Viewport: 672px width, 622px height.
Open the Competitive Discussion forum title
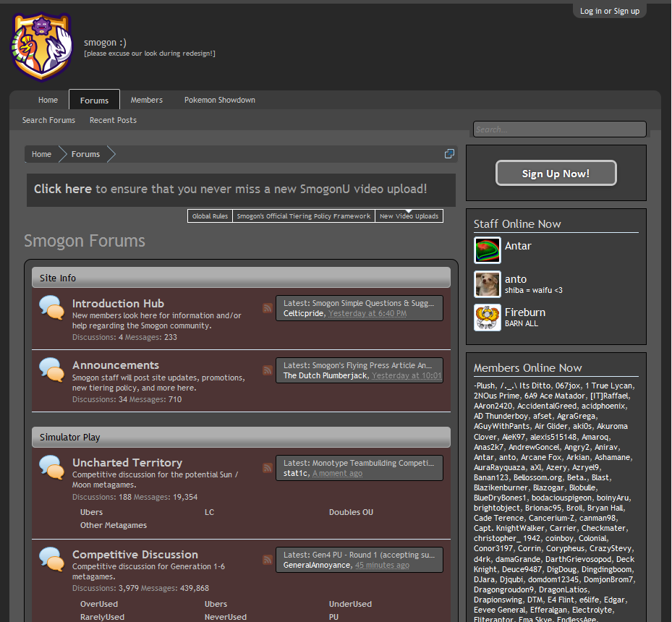click(x=135, y=554)
